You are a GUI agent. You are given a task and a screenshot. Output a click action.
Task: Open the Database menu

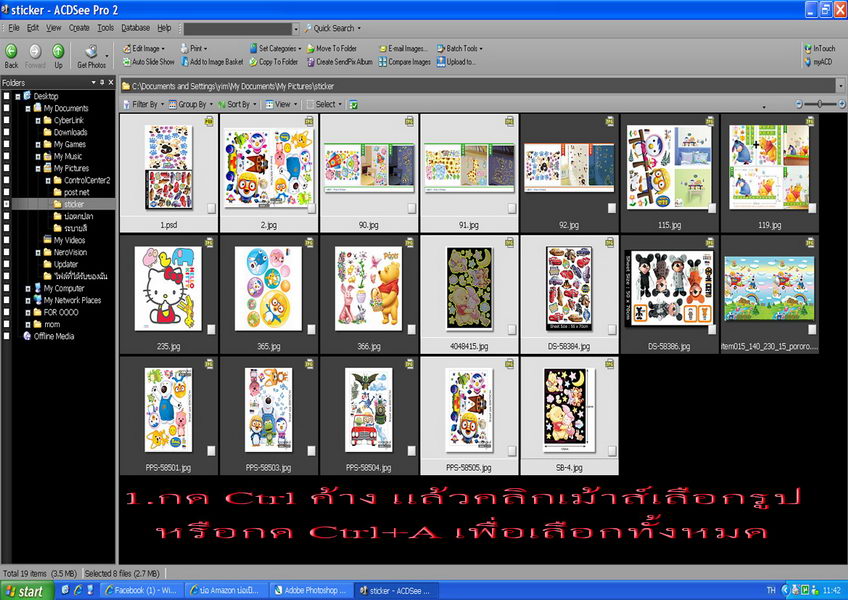(135, 28)
